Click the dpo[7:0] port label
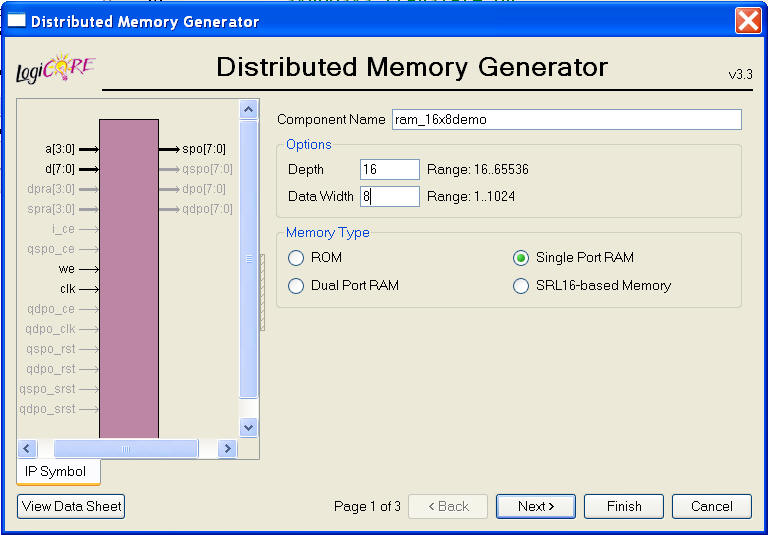 pyautogui.click(x=204, y=189)
